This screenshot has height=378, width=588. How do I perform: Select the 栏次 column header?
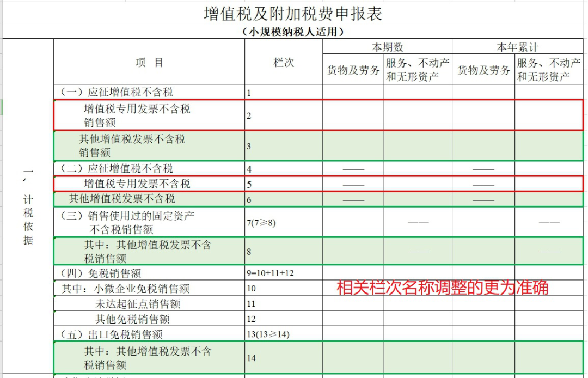coord(284,62)
